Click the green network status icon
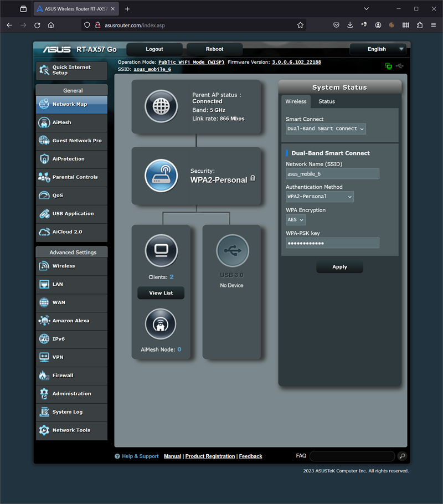 (388, 66)
